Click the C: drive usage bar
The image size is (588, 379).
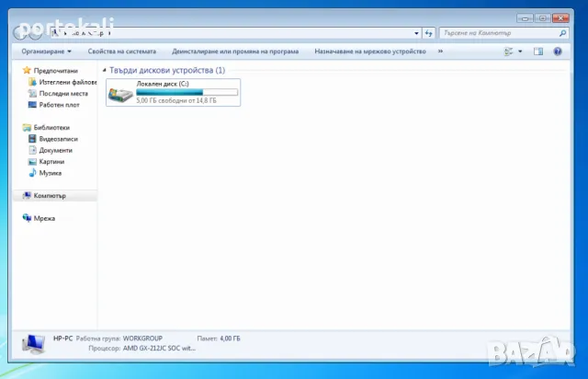coord(187,92)
